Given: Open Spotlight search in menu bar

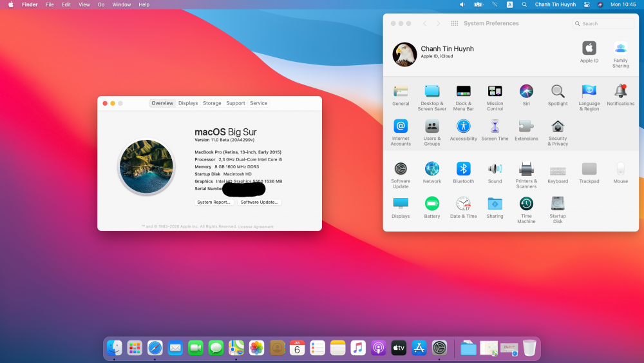Looking at the screenshot, I should click(x=524, y=5).
